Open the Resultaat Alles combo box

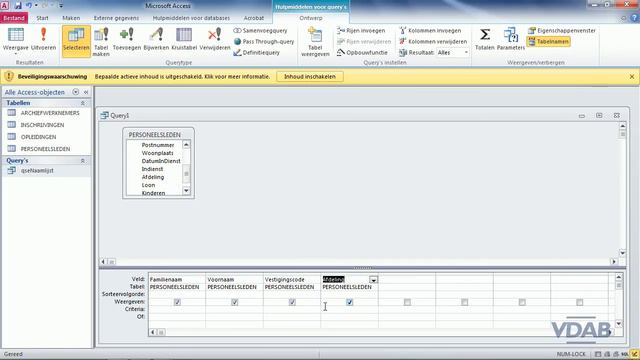click(x=453, y=53)
